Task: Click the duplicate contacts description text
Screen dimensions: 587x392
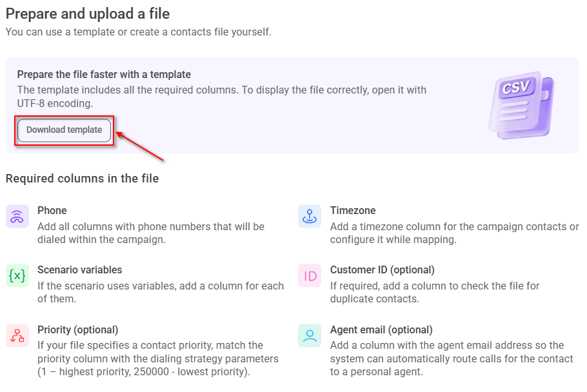Action: 435,292
